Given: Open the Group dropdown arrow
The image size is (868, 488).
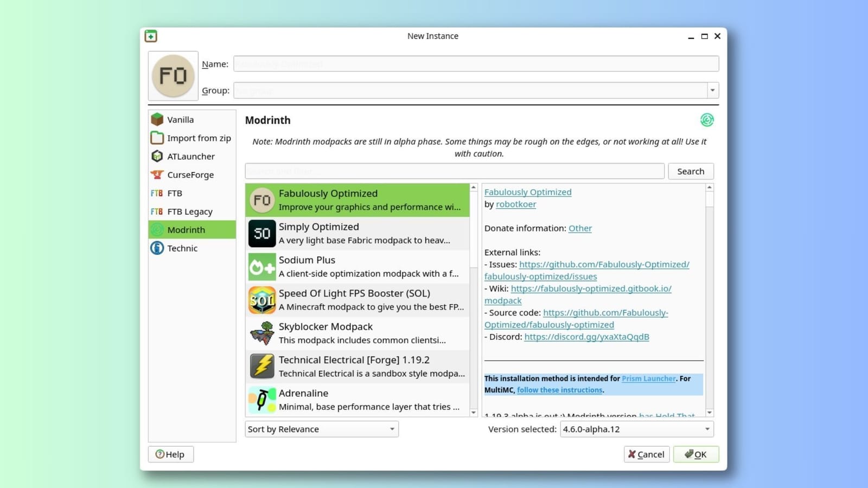Looking at the screenshot, I should [712, 91].
